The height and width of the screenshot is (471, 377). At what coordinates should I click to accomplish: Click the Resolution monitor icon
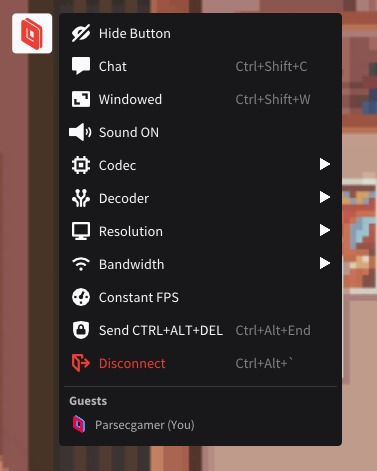pyautogui.click(x=81, y=231)
